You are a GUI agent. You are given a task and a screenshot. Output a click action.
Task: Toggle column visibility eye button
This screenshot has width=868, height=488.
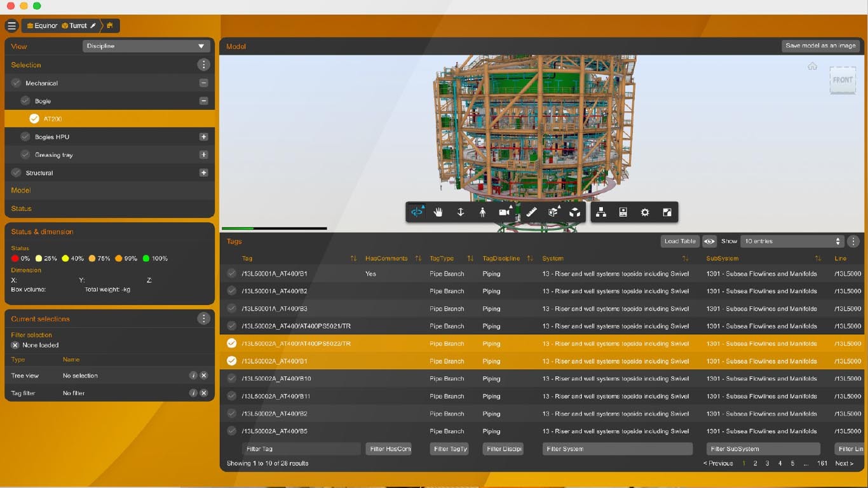point(709,241)
